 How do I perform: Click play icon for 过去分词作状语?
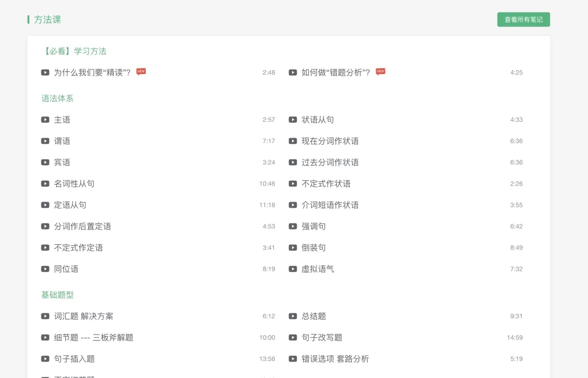pos(292,162)
